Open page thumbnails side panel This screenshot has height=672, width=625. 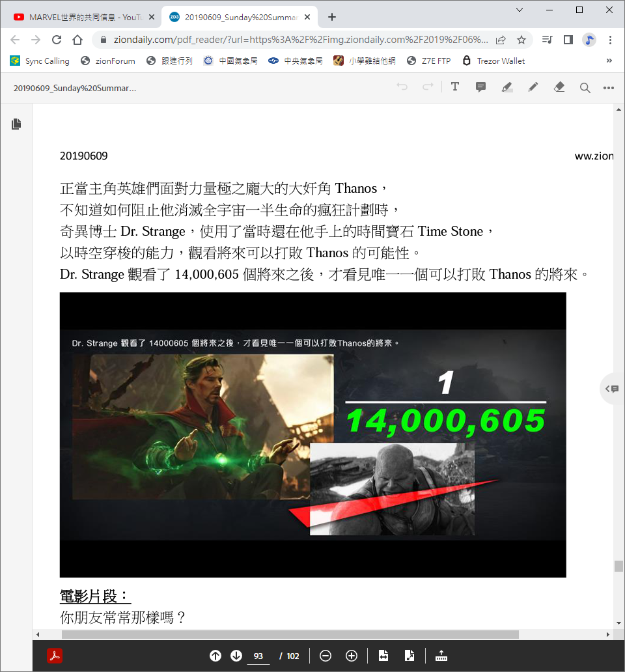pos(16,124)
